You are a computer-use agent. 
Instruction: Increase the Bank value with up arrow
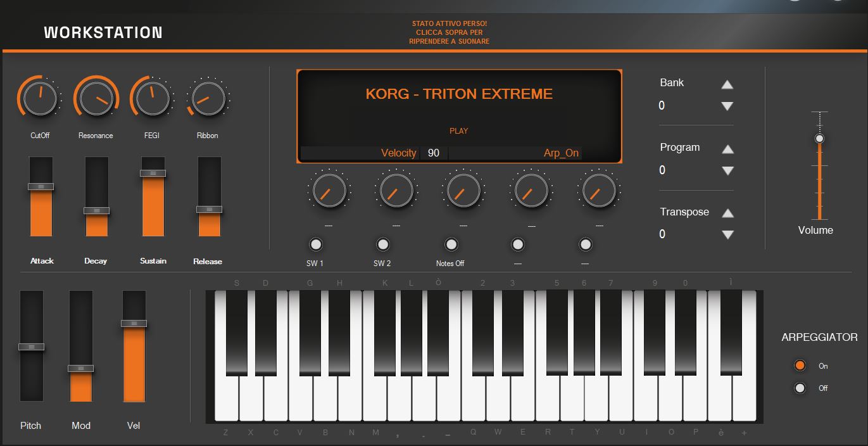click(727, 84)
